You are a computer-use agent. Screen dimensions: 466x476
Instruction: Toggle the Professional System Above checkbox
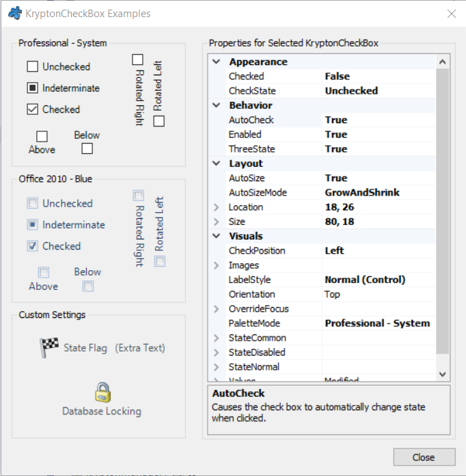[42, 136]
